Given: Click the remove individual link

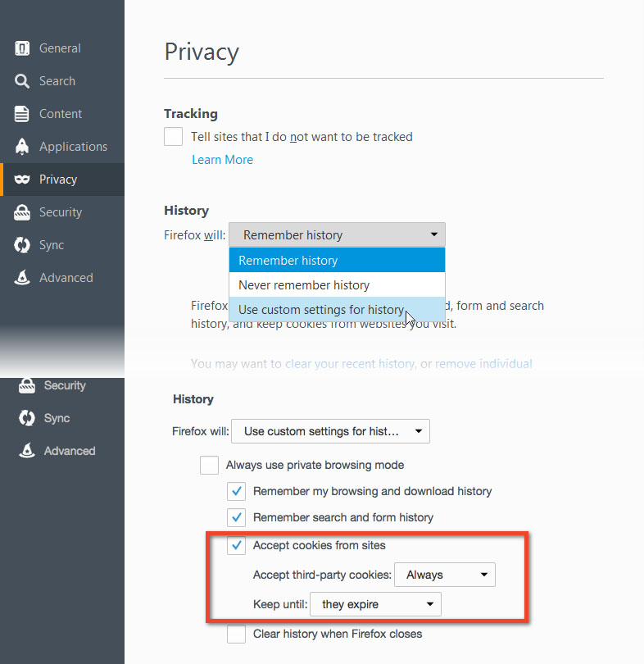Looking at the screenshot, I should click(x=483, y=364).
